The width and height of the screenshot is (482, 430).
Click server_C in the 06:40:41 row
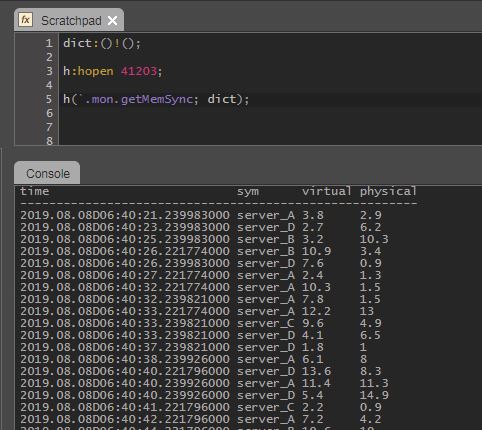266,407
